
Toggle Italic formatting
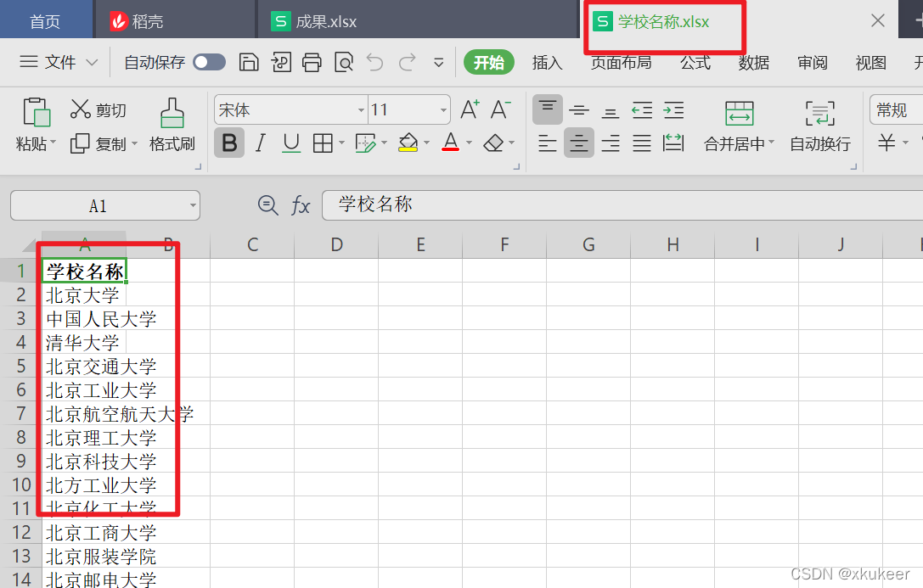click(260, 143)
